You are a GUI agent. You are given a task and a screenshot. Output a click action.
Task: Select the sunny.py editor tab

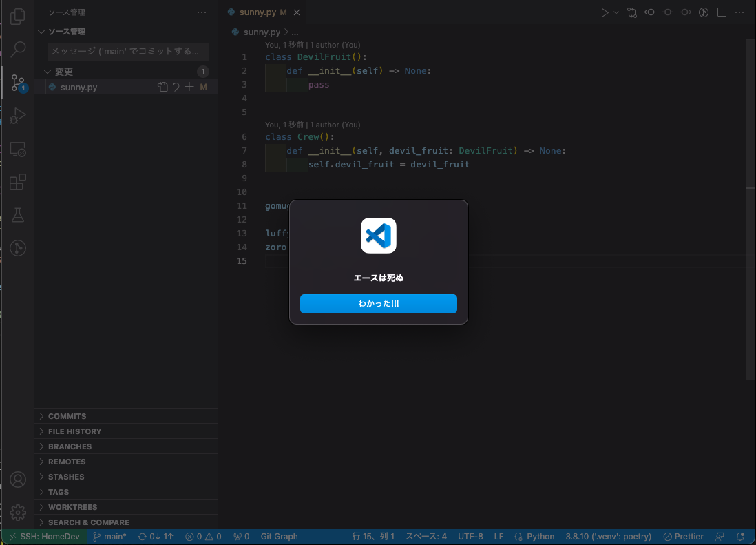tap(264, 12)
